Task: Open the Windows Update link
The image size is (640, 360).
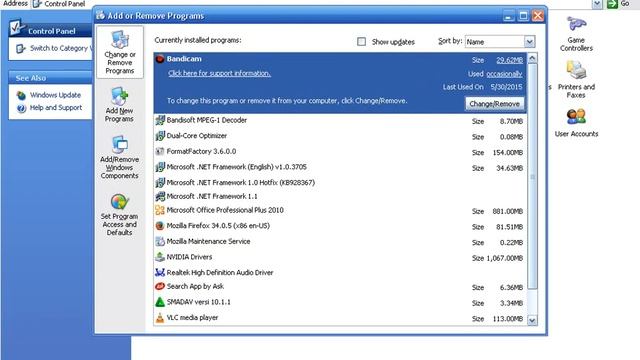Action: pyautogui.click(x=55, y=95)
